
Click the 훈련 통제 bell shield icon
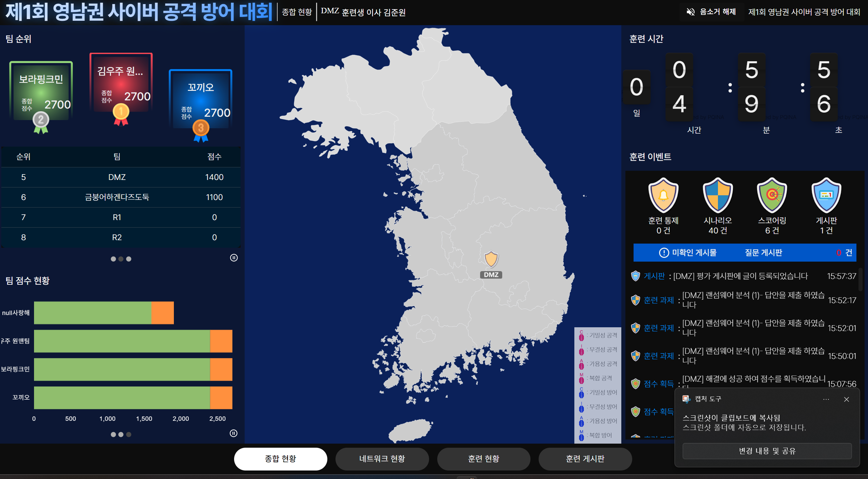pos(663,195)
